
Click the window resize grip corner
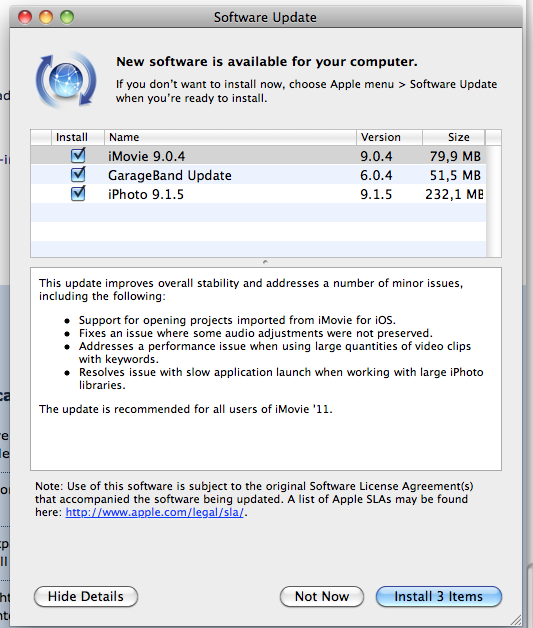point(516,619)
